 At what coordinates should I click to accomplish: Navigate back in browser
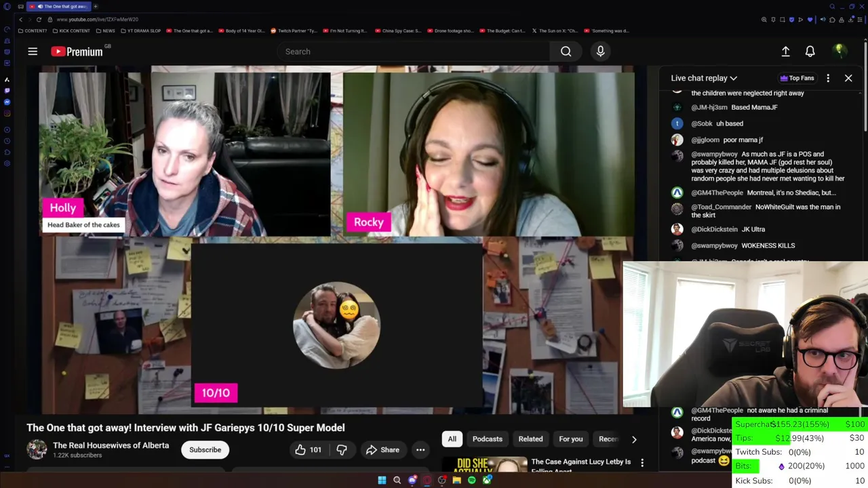click(x=20, y=20)
